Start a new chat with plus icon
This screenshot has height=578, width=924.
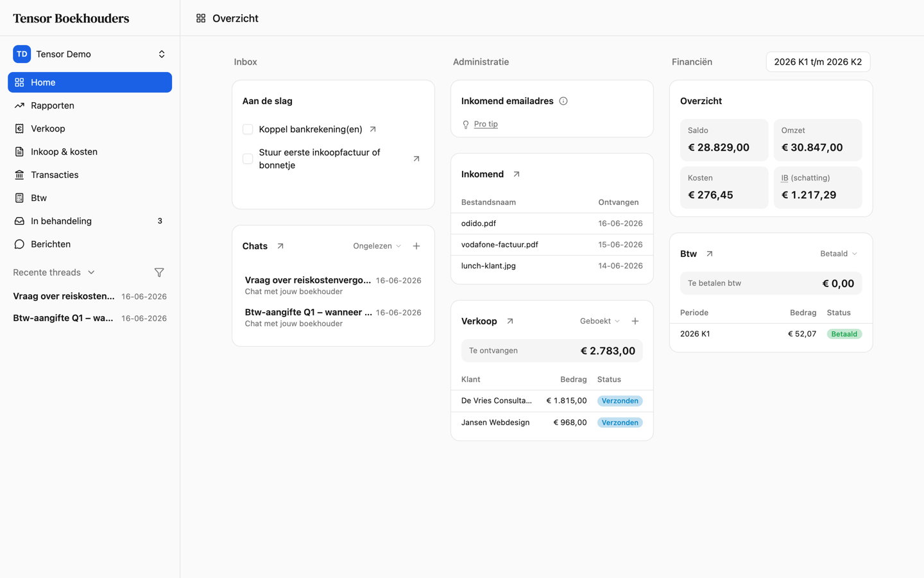click(416, 246)
